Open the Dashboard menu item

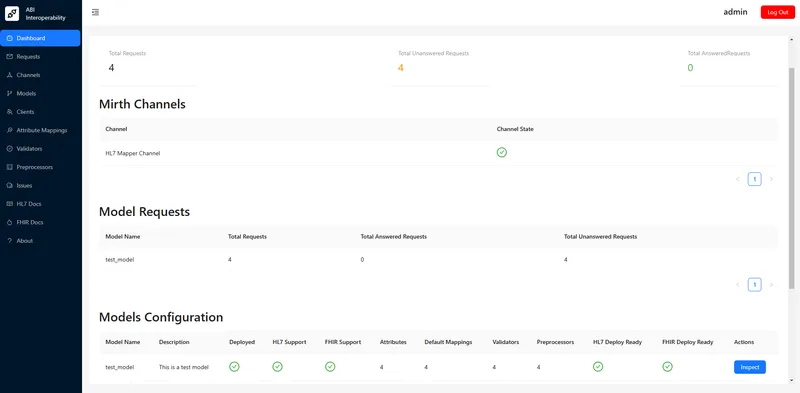click(x=40, y=38)
